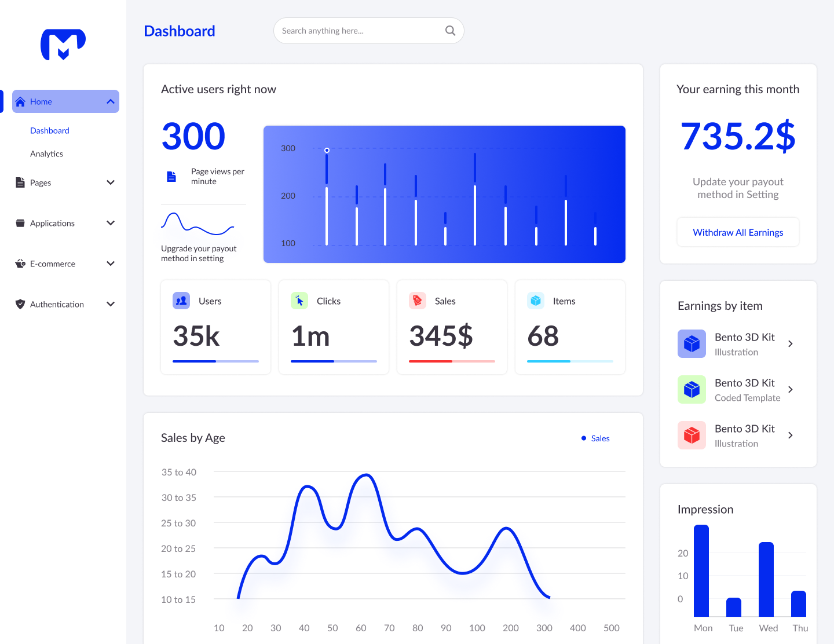Click the red Sales progress bar

pyautogui.click(x=452, y=361)
